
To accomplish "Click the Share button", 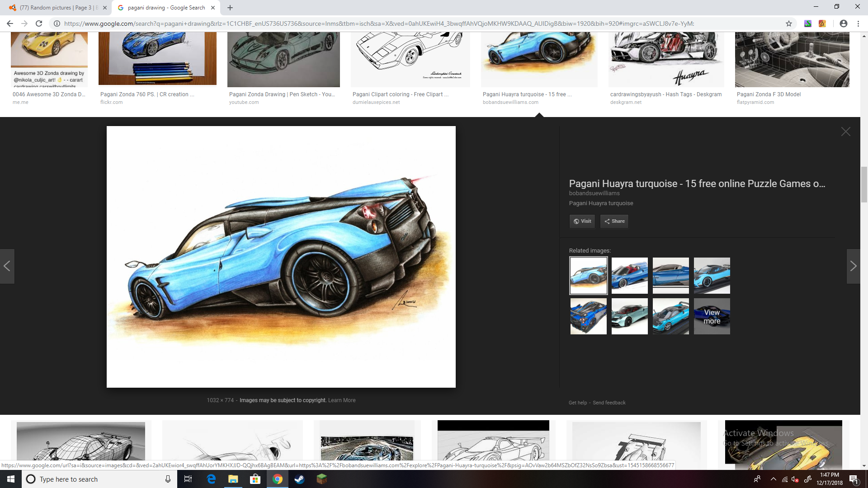I will click(x=614, y=221).
